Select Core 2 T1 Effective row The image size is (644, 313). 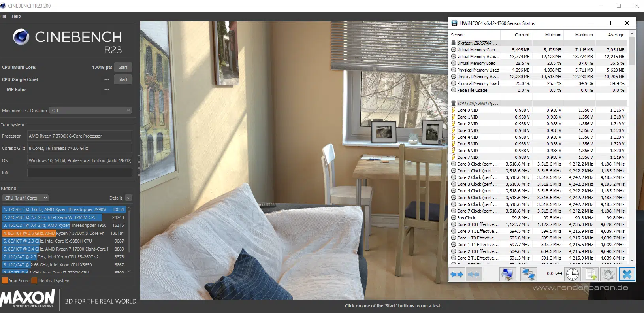[539, 258]
